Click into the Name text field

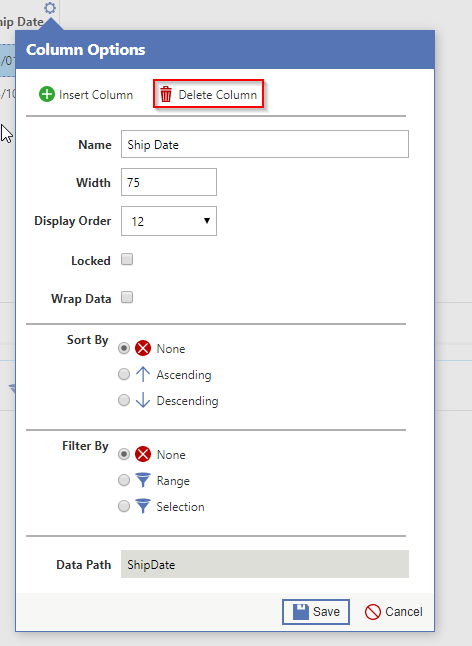[x=265, y=144]
